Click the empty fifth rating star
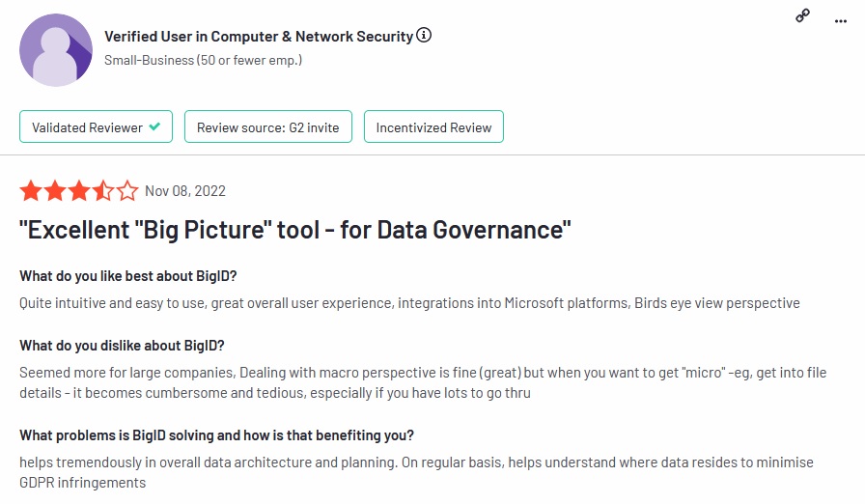This screenshot has width=865, height=504. [127, 190]
